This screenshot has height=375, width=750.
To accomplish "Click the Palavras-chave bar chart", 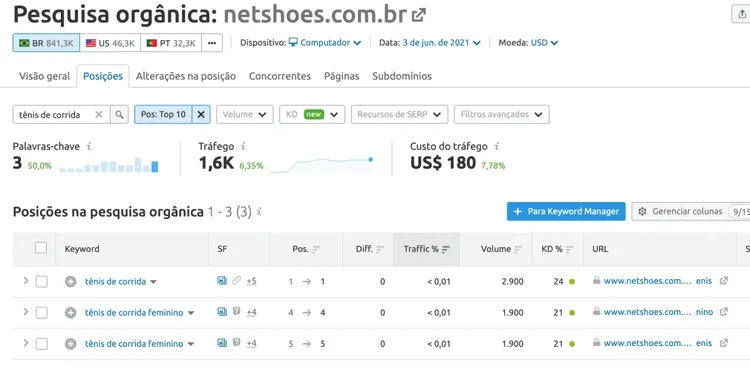I will 109,165.
